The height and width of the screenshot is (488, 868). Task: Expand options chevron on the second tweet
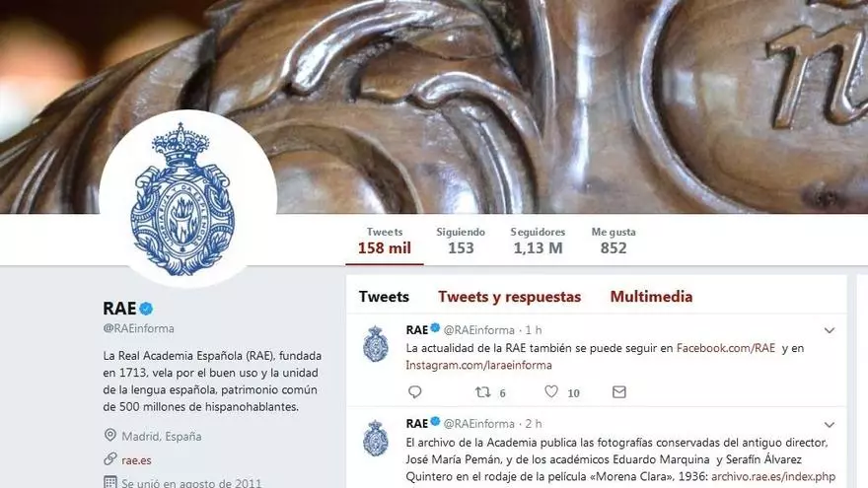coord(829,425)
